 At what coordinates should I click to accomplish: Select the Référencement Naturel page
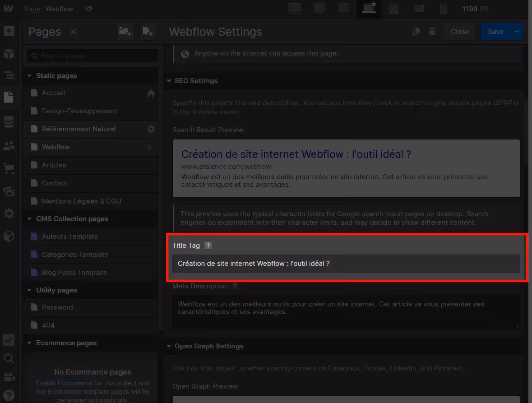90,129
